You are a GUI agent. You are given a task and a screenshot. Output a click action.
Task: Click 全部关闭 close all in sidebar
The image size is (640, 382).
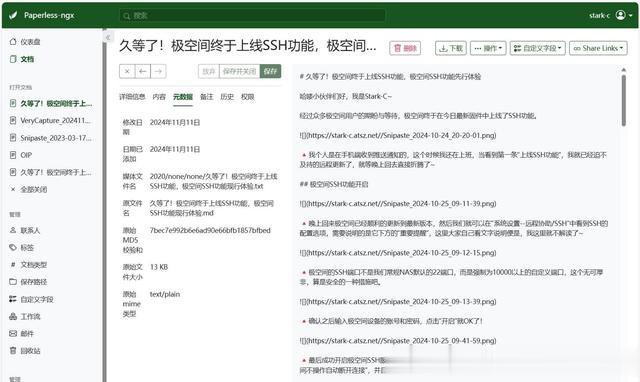[29, 189]
